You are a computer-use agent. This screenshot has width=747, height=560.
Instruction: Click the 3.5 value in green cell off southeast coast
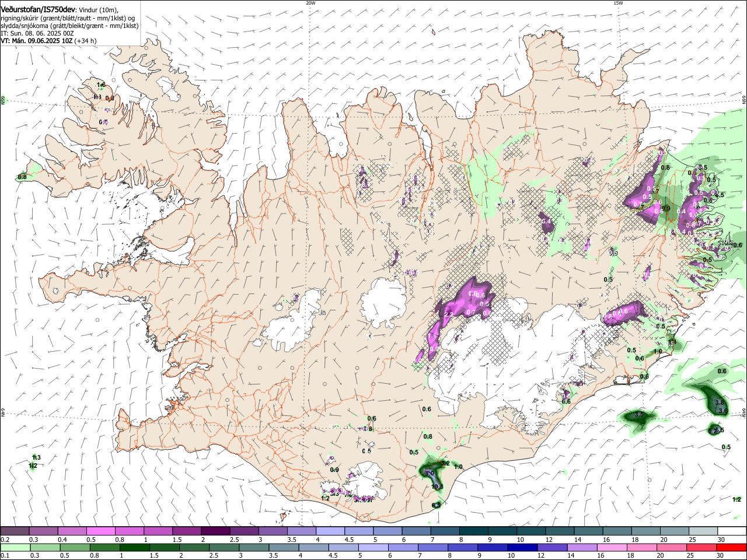click(638, 415)
